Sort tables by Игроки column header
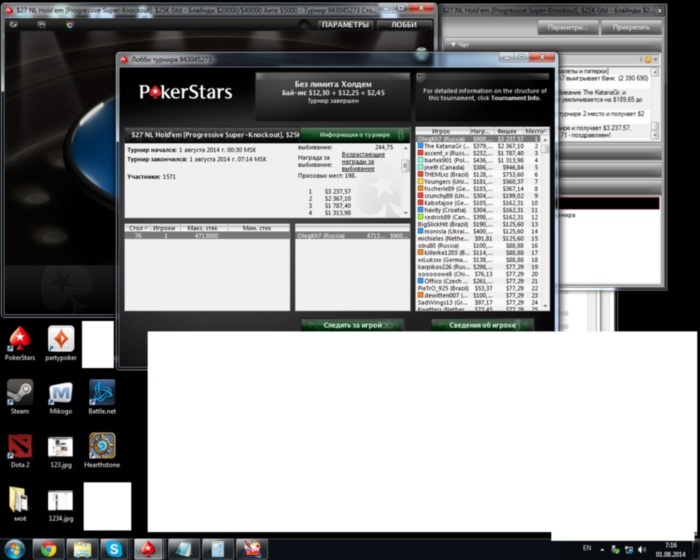 (165, 228)
